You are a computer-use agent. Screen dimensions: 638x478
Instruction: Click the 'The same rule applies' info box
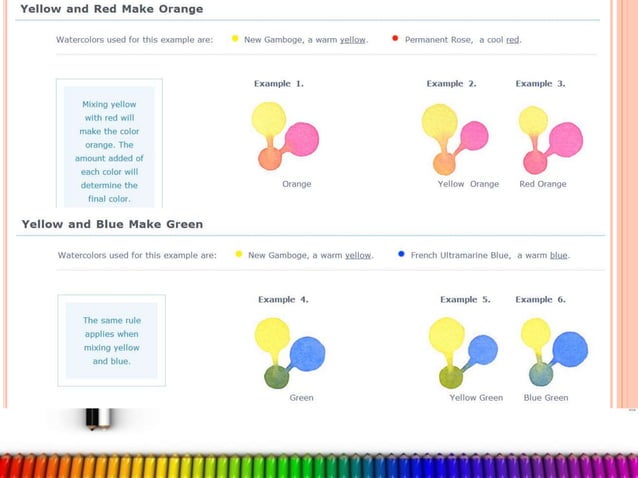[111, 340]
